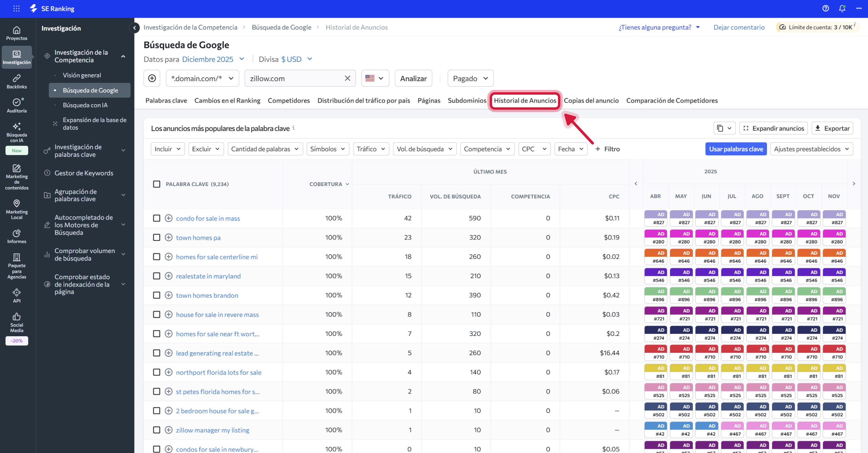Select the Informes sidebar icon
Image resolution: width=868 pixels, height=453 pixels.
tap(17, 236)
